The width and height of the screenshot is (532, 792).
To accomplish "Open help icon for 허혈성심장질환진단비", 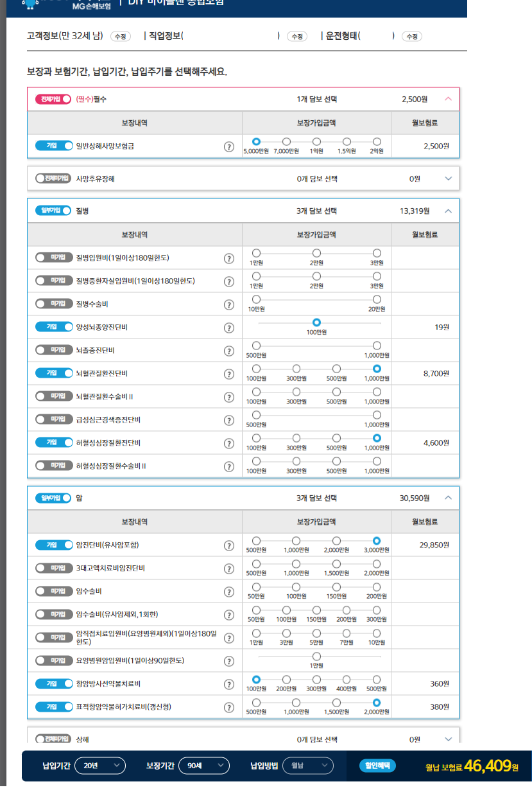I will 228,443.
